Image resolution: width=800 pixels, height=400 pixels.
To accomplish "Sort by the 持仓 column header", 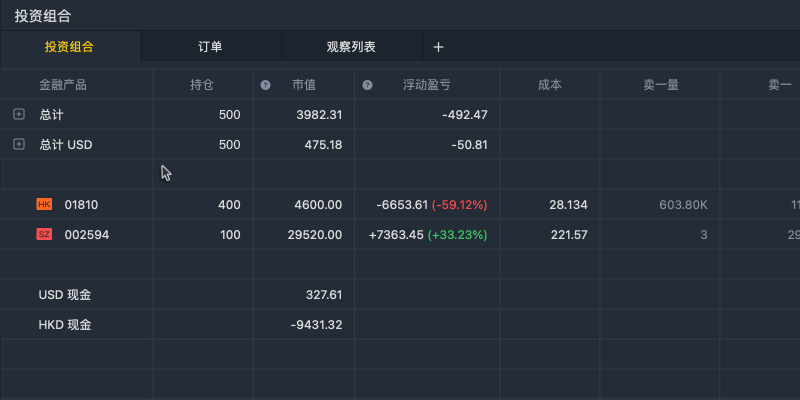I will click(x=202, y=85).
